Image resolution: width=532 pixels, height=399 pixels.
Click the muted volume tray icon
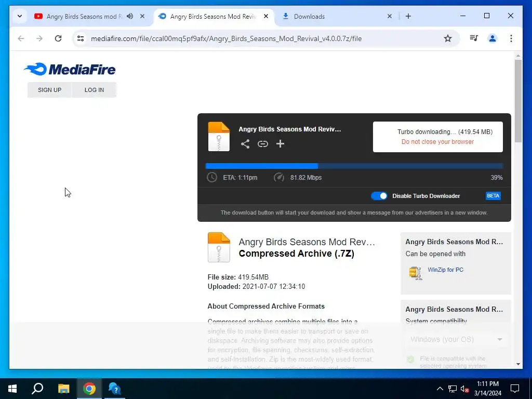(465, 389)
